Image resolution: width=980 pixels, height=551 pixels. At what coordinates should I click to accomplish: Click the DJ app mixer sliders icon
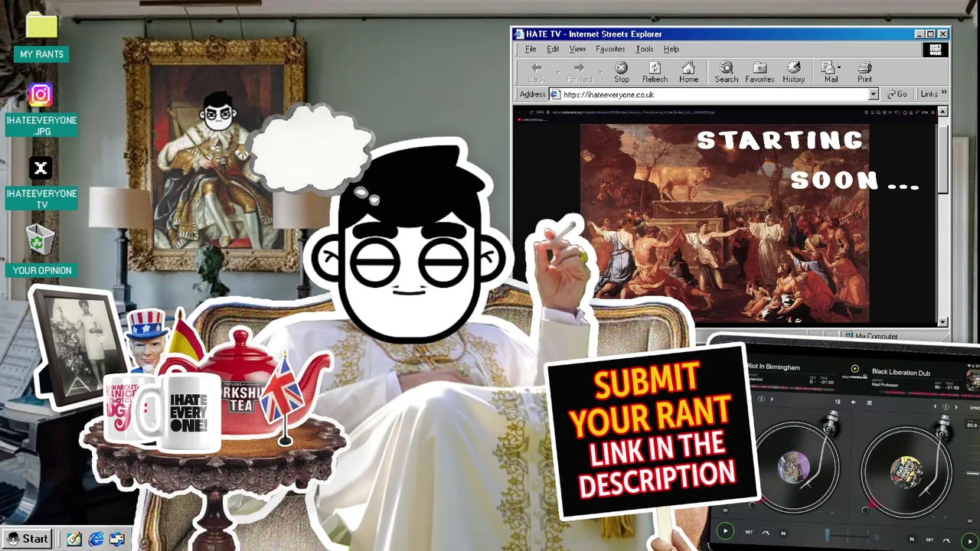[838, 402]
